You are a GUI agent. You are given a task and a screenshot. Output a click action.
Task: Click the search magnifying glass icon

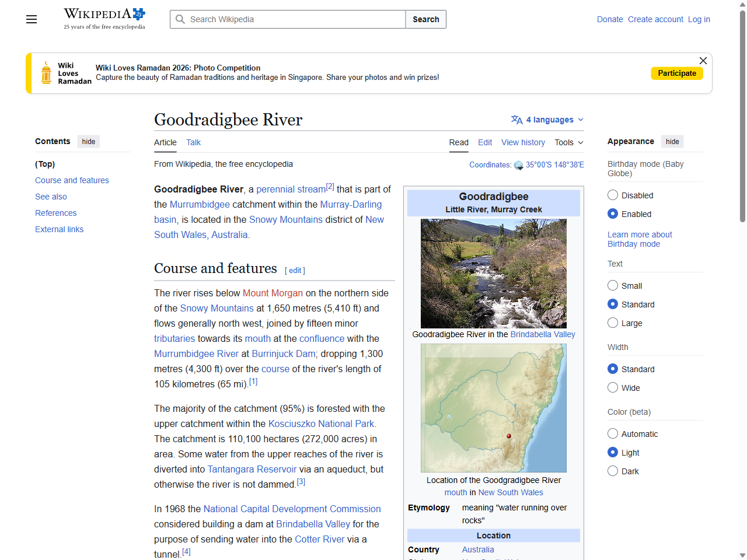(180, 19)
